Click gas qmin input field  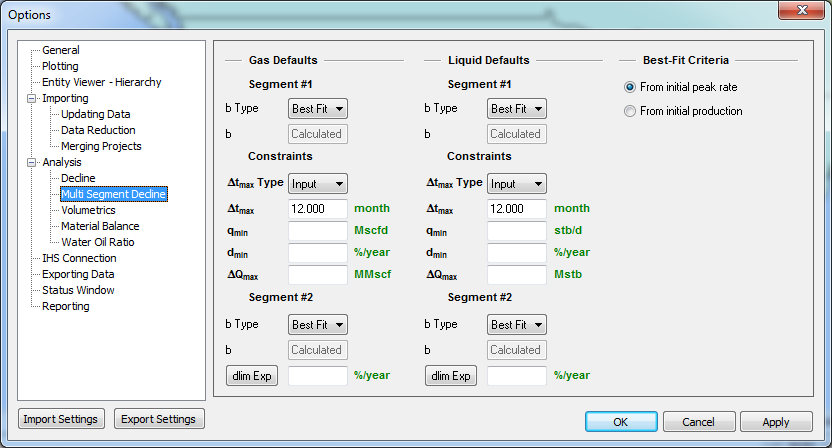click(x=318, y=231)
